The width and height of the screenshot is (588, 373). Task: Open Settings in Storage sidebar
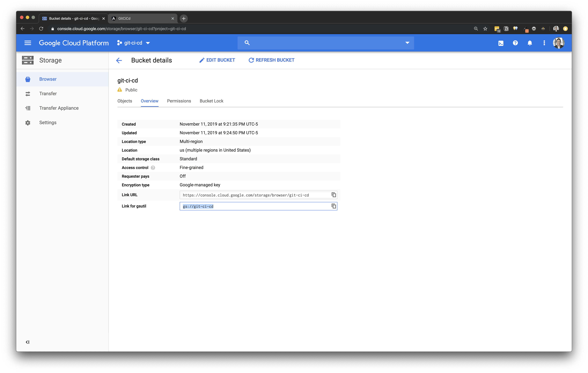coord(63,123)
